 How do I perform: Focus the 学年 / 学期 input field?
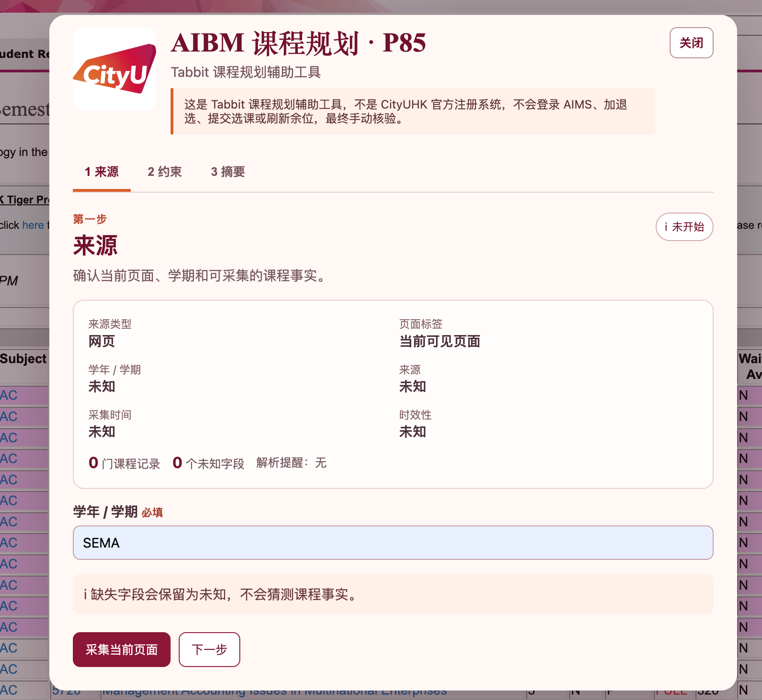(393, 543)
